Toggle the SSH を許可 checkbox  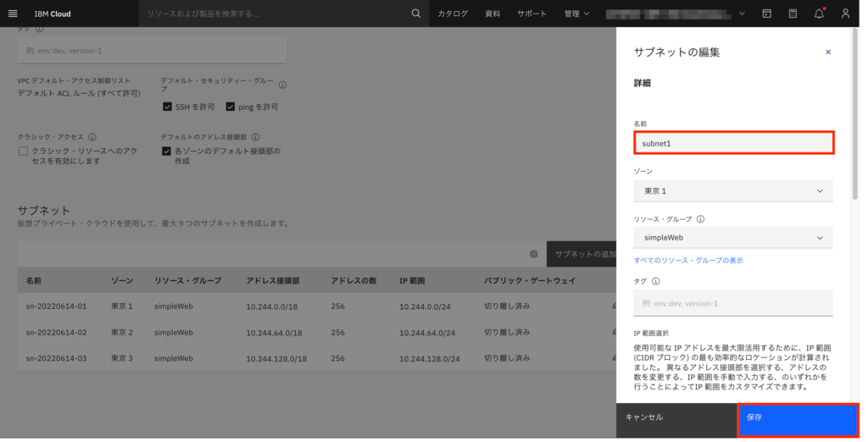(x=167, y=107)
